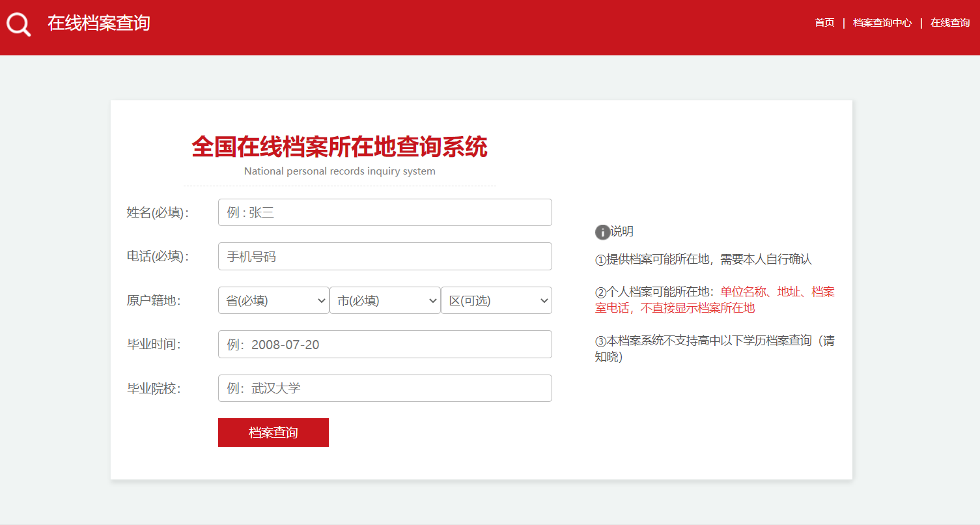This screenshot has height=525, width=980.
Task: Open the 市(必填) city dropdown
Action: click(385, 300)
